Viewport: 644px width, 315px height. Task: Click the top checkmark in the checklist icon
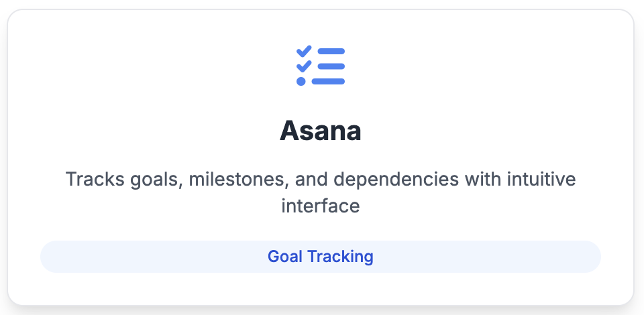304,51
